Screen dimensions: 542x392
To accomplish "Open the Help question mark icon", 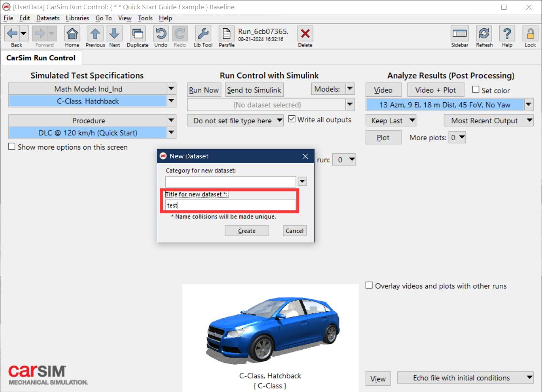I will [x=507, y=33].
